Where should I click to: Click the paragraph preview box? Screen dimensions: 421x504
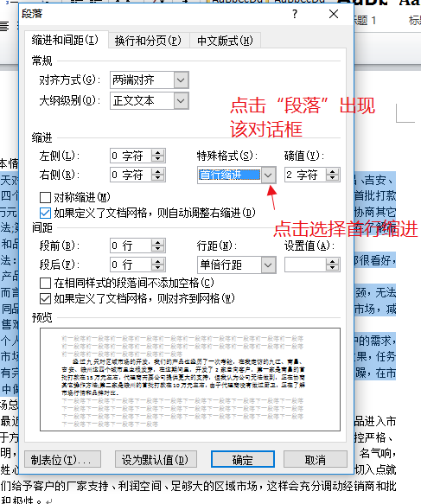[x=190, y=380]
